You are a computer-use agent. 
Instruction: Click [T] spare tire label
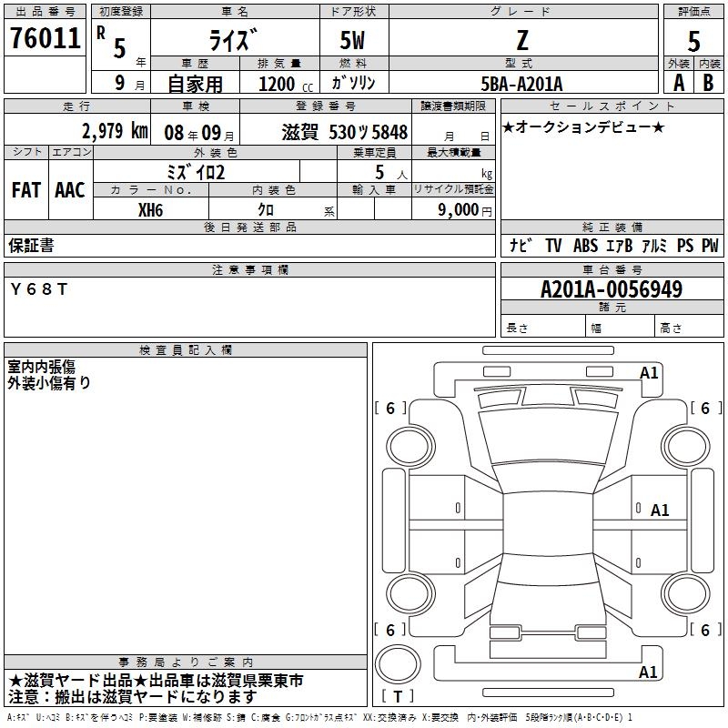[x=398, y=697]
